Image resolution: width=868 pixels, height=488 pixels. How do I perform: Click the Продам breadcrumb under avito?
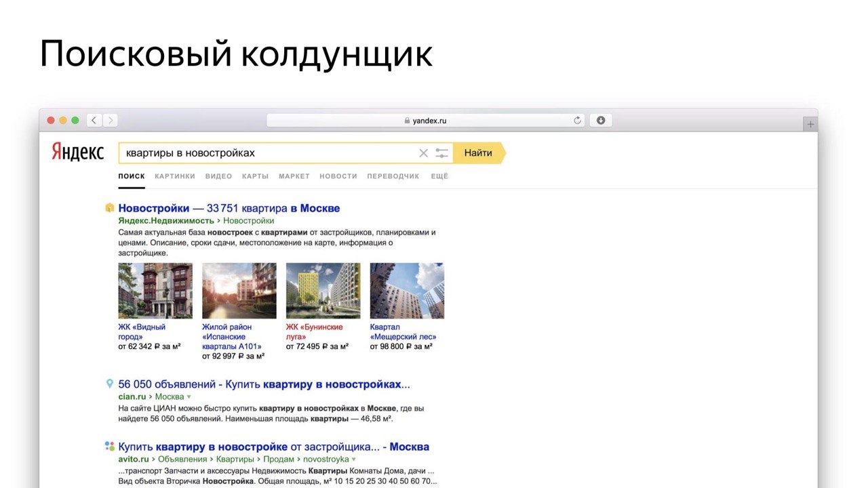tap(279, 459)
